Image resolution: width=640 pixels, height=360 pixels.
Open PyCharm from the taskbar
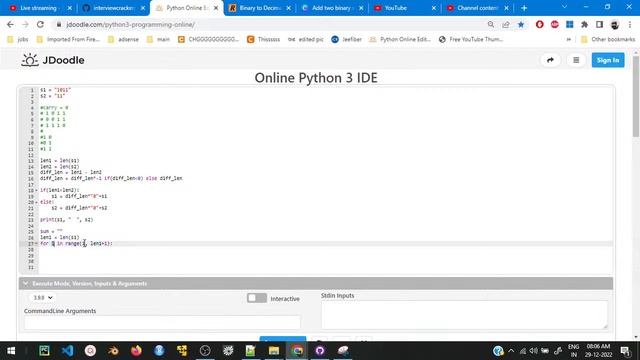pos(44,351)
